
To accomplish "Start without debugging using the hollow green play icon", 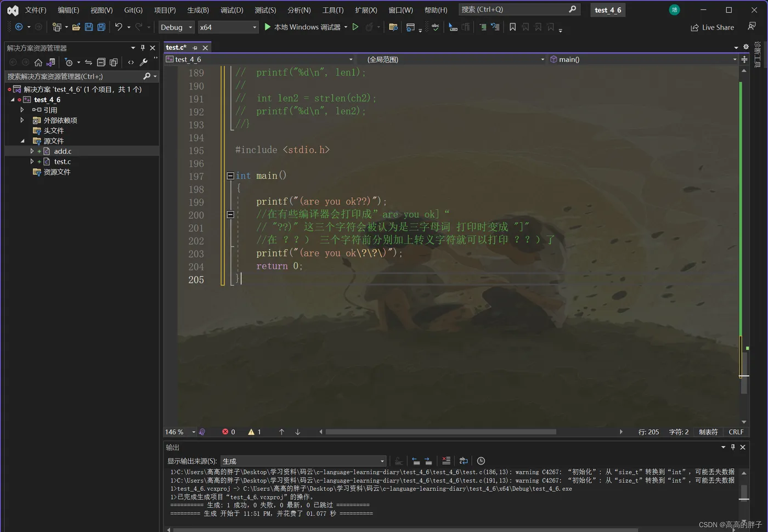I will pos(355,27).
